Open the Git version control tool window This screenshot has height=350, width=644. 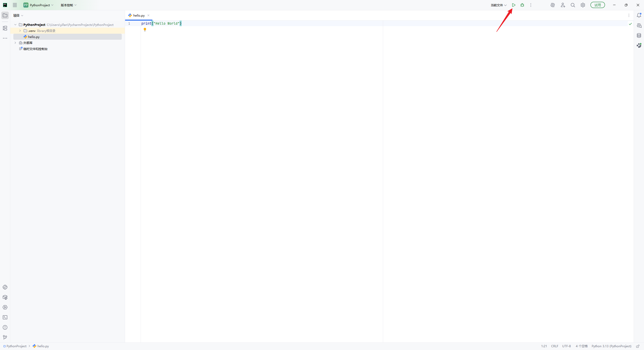pyautogui.click(x=5, y=337)
